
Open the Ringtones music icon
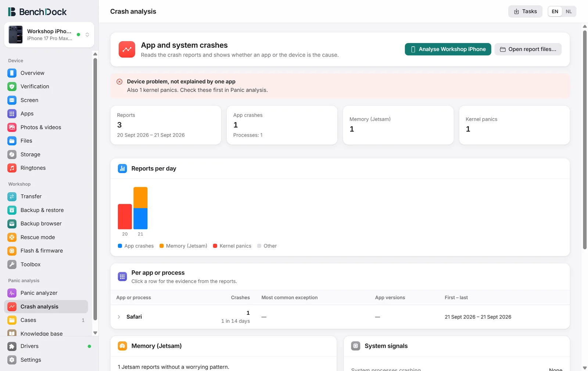pos(12,168)
